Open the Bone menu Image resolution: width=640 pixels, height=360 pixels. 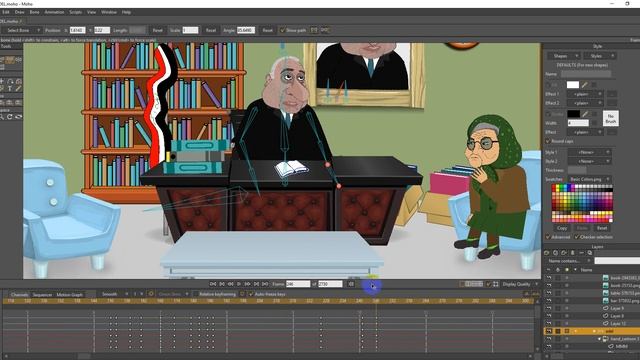[x=34, y=12]
